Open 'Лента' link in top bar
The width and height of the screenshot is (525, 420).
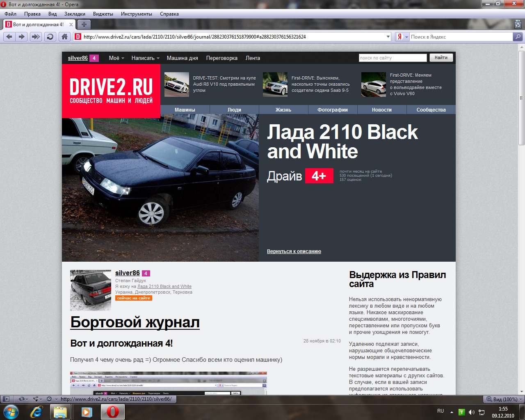253,58
